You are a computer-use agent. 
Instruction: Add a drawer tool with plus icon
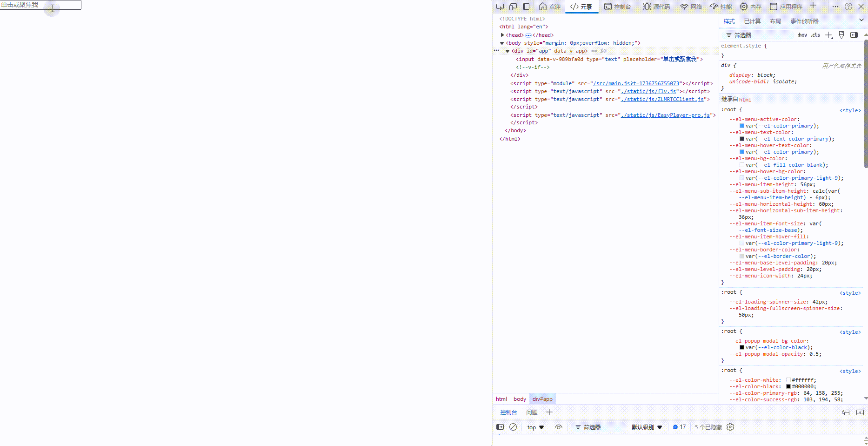(x=549, y=412)
